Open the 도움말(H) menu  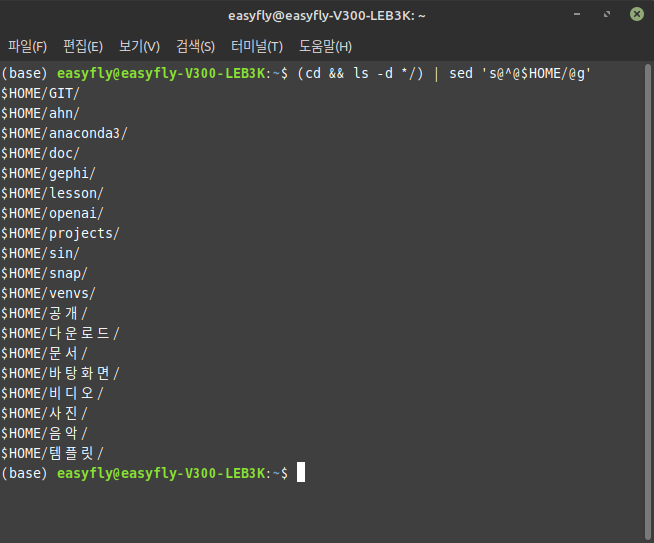coord(325,46)
